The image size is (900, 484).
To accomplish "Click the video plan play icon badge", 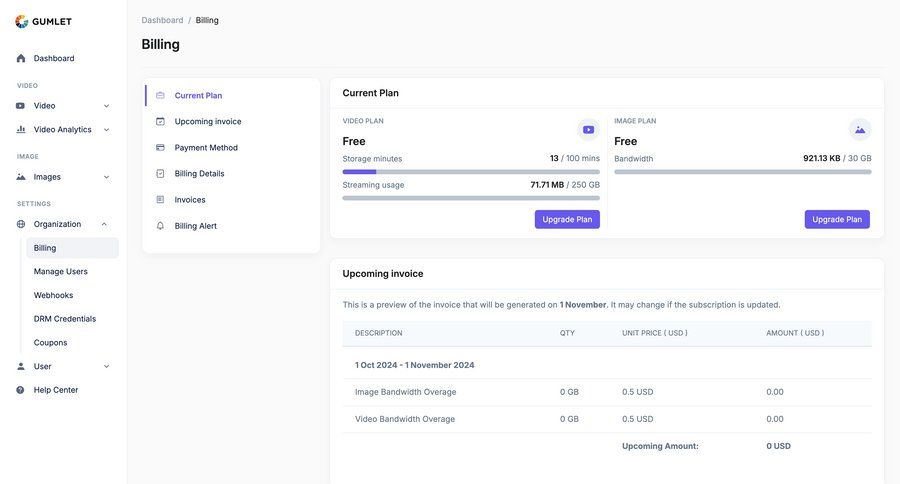I will click(588, 129).
